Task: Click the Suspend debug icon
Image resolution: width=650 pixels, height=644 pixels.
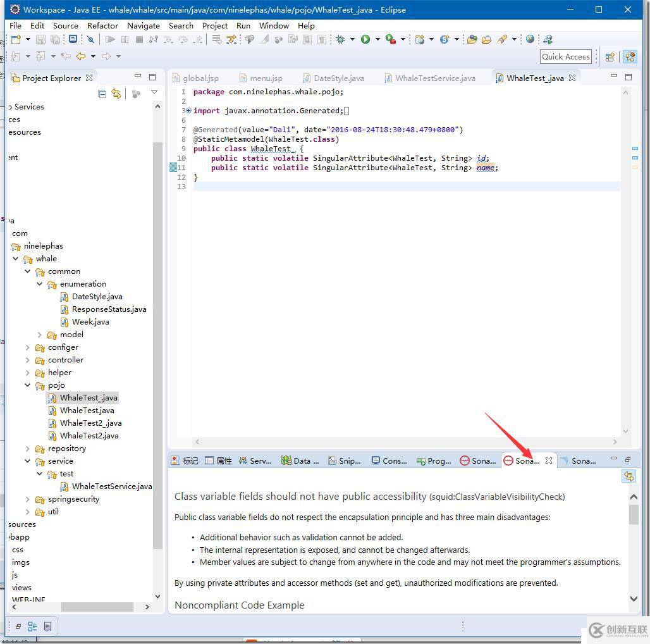Action: pos(125,39)
